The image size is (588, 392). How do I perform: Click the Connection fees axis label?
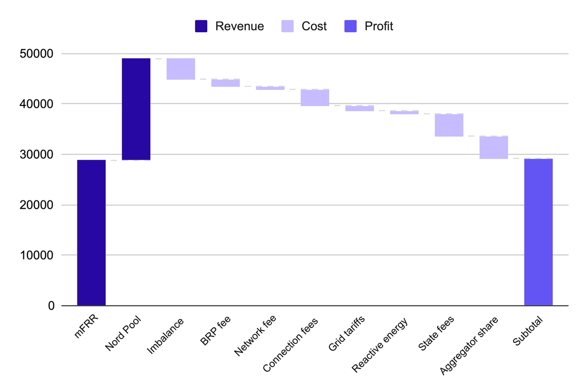[292, 344]
